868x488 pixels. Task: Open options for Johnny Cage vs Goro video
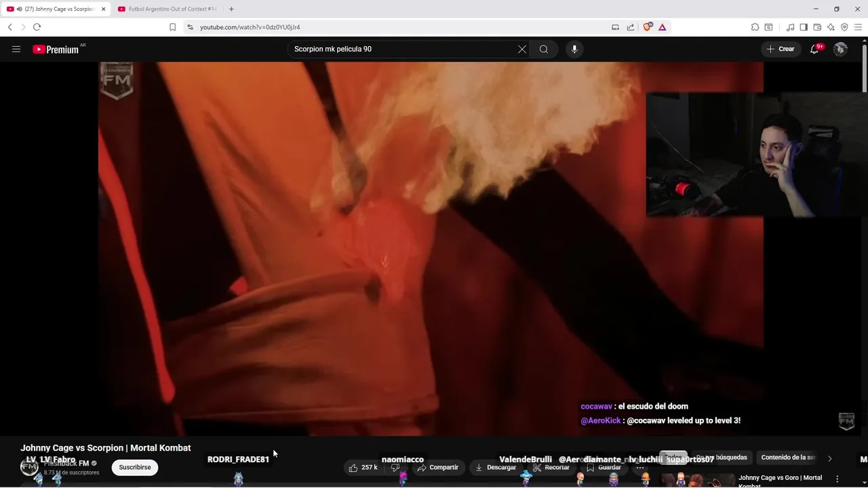click(x=837, y=479)
